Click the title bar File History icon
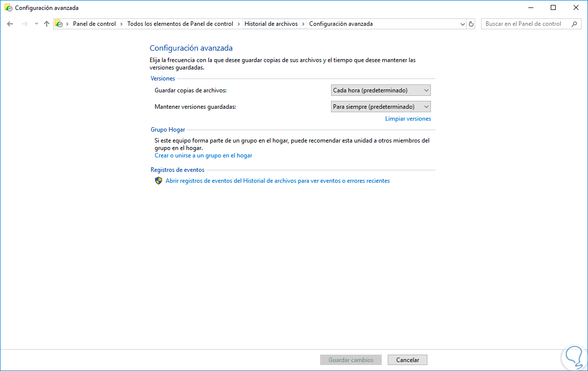 click(8, 8)
